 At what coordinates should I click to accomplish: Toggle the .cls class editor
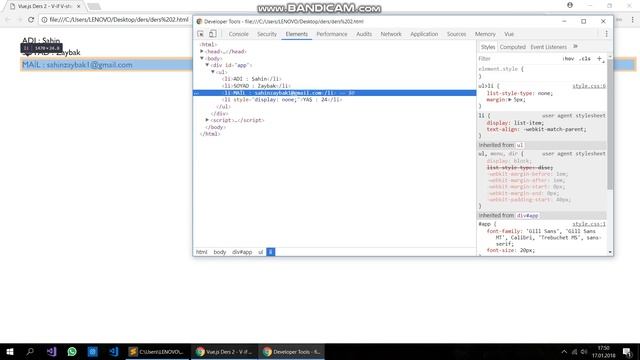[x=585, y=59]
